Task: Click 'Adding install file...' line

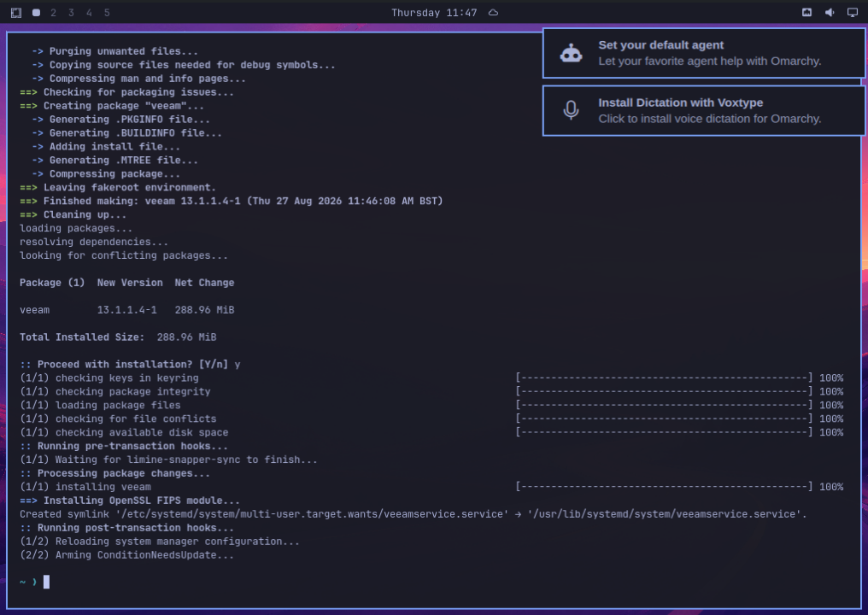Action: pyautogui.click(x=106, y=147)
